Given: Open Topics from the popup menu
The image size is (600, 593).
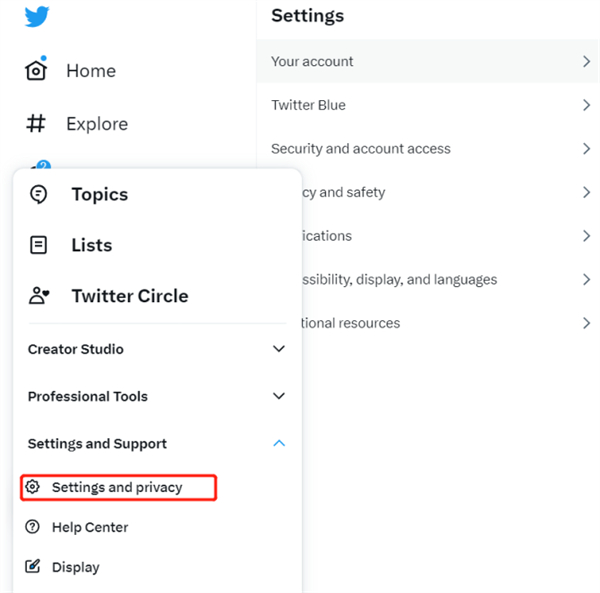Looking at the screenshot, I should pyautogui.click(x=99, y=194).
